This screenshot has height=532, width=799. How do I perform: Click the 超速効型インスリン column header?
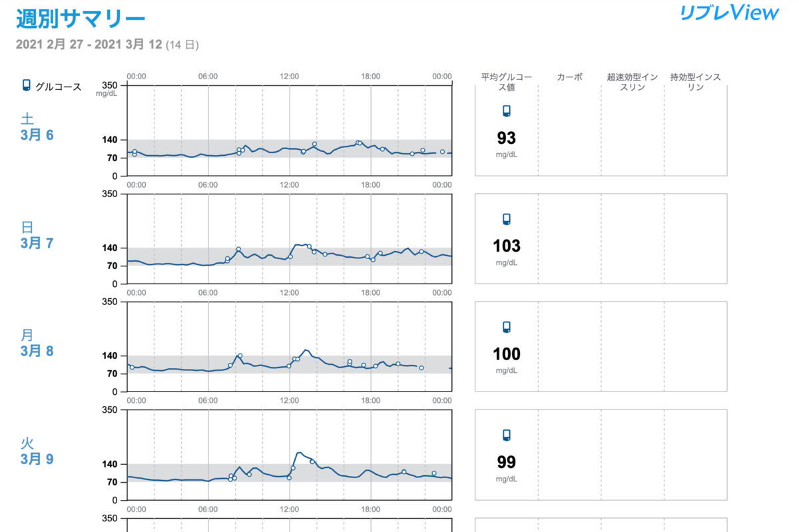click(633, 82)
